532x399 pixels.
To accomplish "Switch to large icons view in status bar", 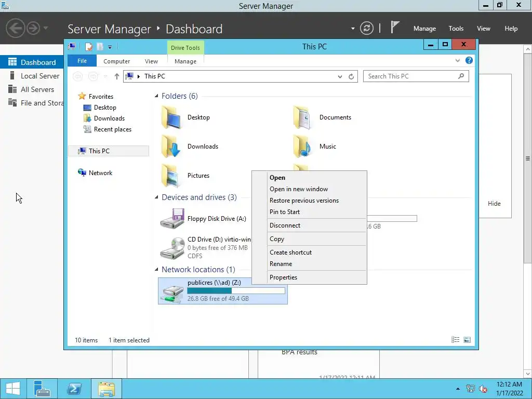I will coord(467,340).
